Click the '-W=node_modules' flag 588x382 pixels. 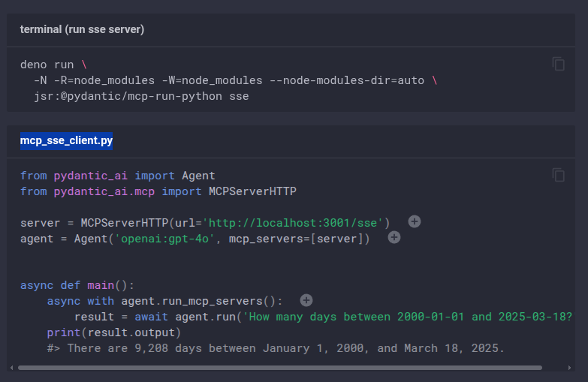[212, 80]
